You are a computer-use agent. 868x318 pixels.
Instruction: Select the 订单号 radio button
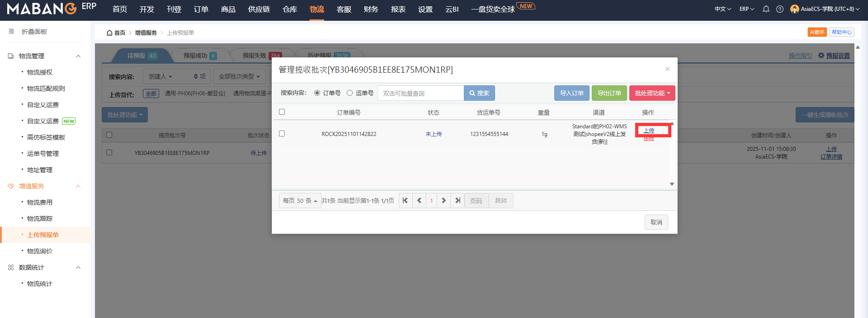(x=317, y=93)
